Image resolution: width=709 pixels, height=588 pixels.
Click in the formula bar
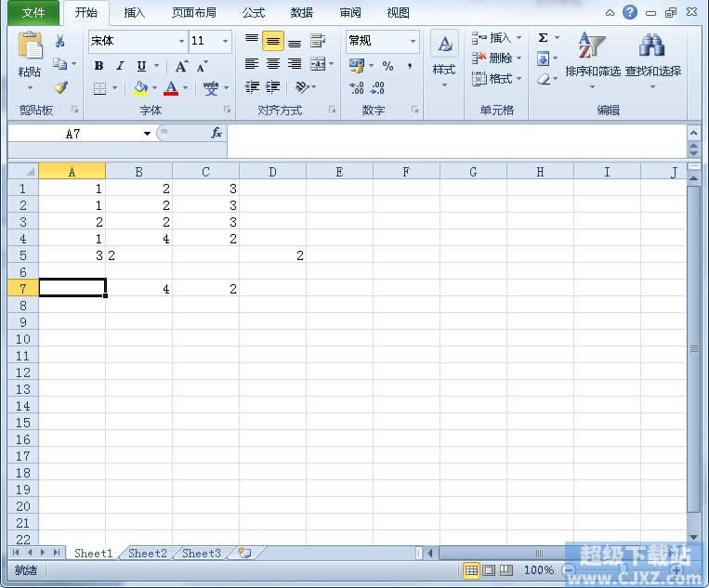click(x=456, y=141)
